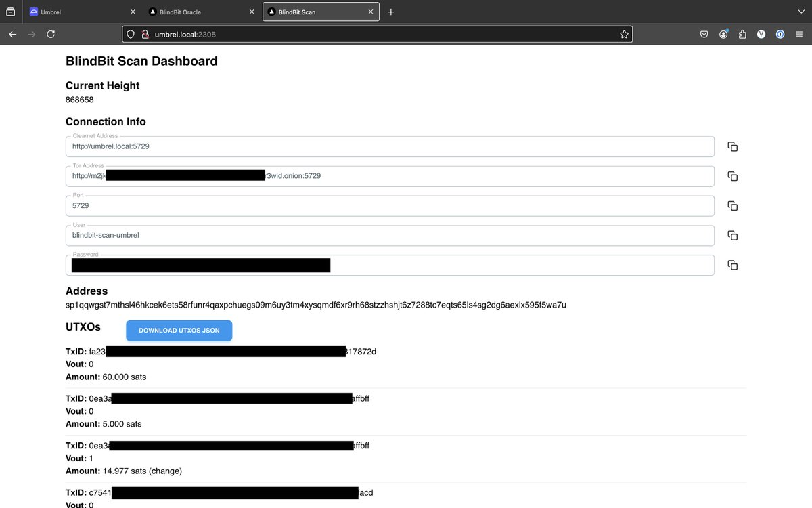Download the UTXOs JSON file
Image resolution: width=812 pixels, height=508 pixels.
click(x=179, y=331)
